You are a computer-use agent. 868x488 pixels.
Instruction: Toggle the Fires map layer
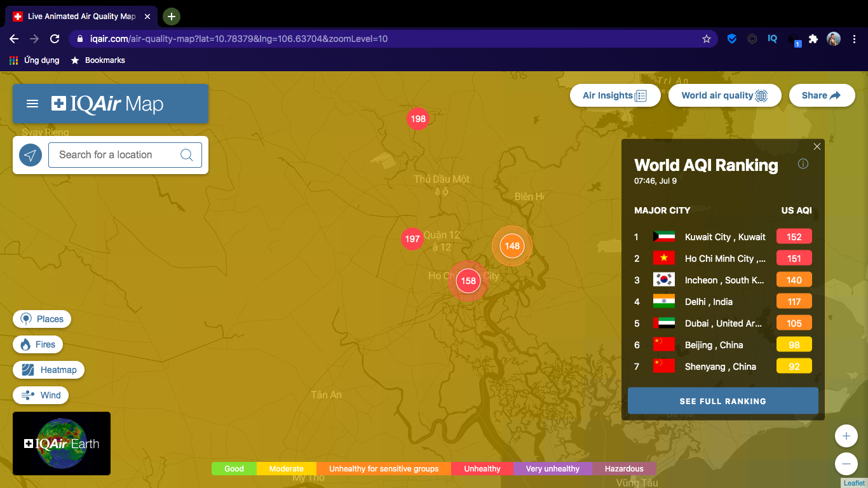click(x=38, y=344)
